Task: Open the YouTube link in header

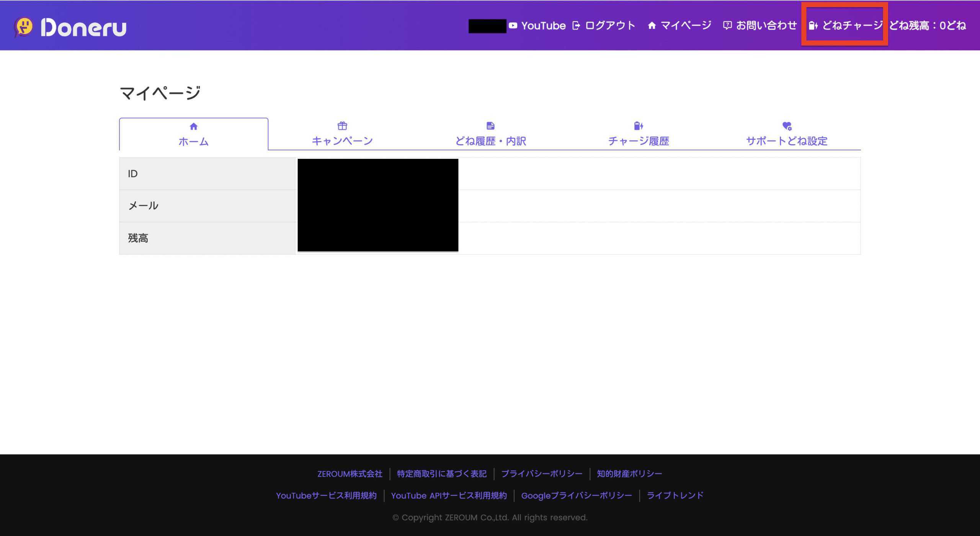Action: coord(543,26)
